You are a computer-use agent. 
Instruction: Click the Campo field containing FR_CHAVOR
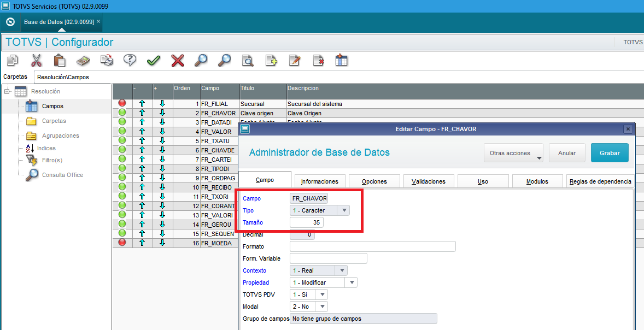[x=309, y=199]
